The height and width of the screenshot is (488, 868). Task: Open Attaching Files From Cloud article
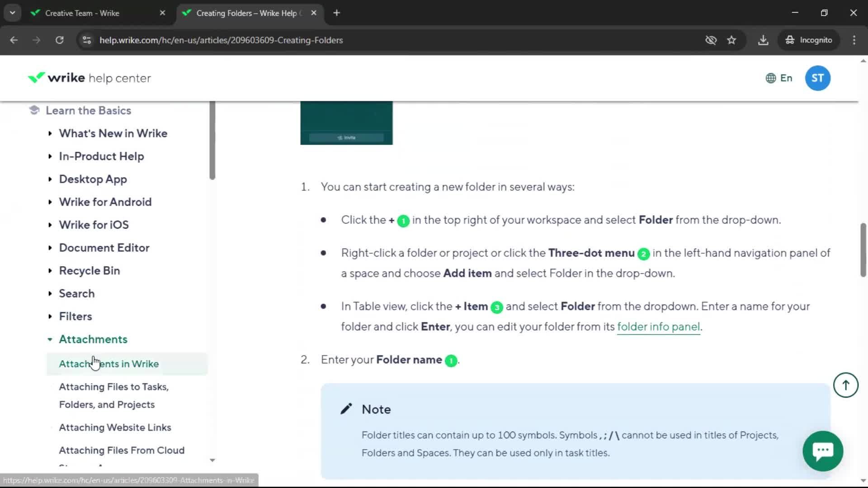(x=122, y=450)
